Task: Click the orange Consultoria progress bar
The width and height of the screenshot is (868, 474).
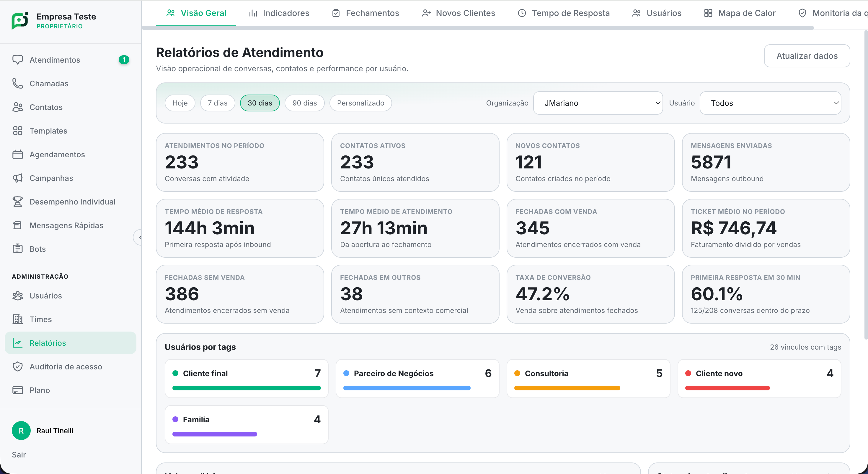Action: (x=567, y=388)
